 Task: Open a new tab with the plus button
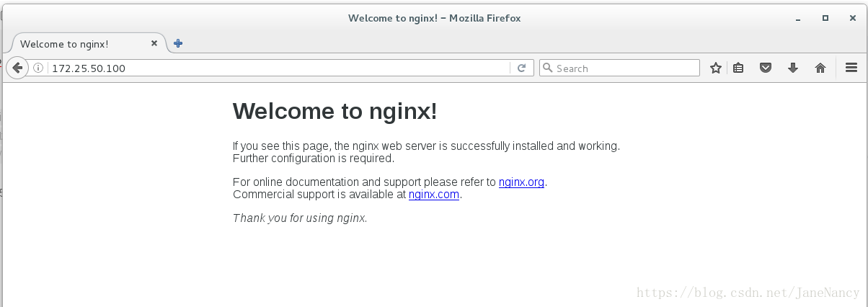178,43
